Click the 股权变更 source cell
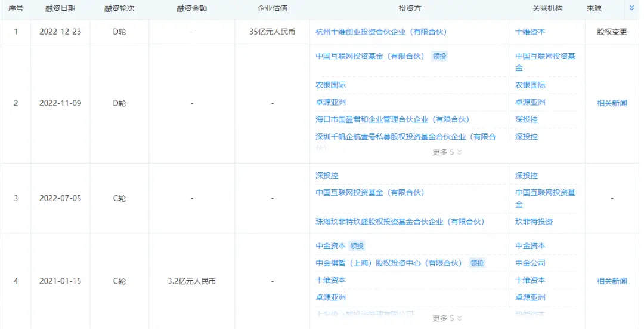 (x=612, y=32)
